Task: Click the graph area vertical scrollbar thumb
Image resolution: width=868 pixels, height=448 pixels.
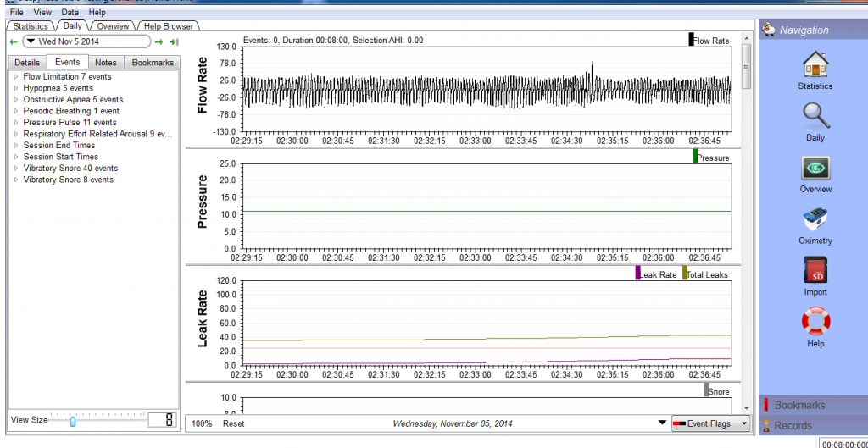Action: click(x=746, y=66)
